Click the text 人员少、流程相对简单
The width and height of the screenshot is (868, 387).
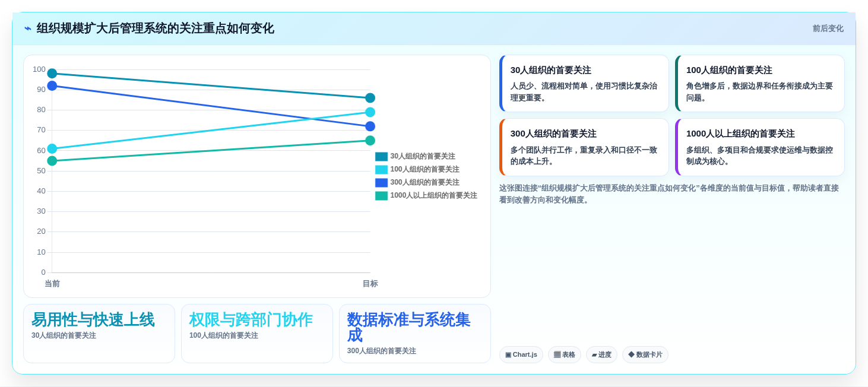549,86
